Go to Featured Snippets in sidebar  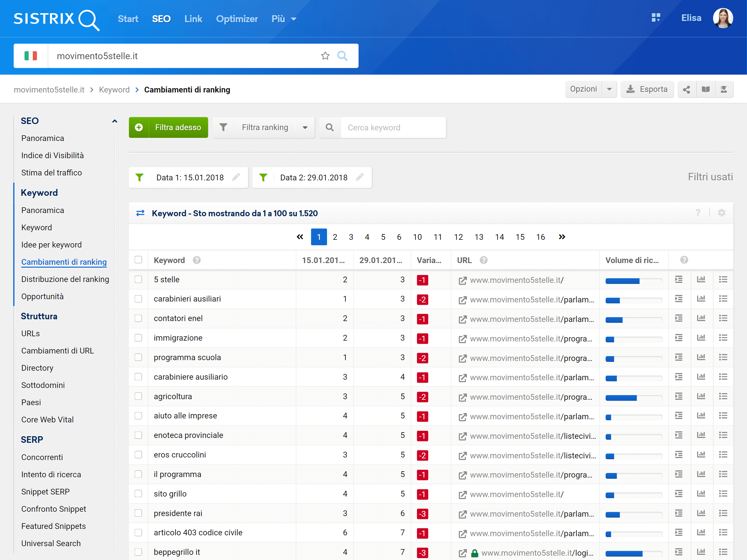click(53, 526)
